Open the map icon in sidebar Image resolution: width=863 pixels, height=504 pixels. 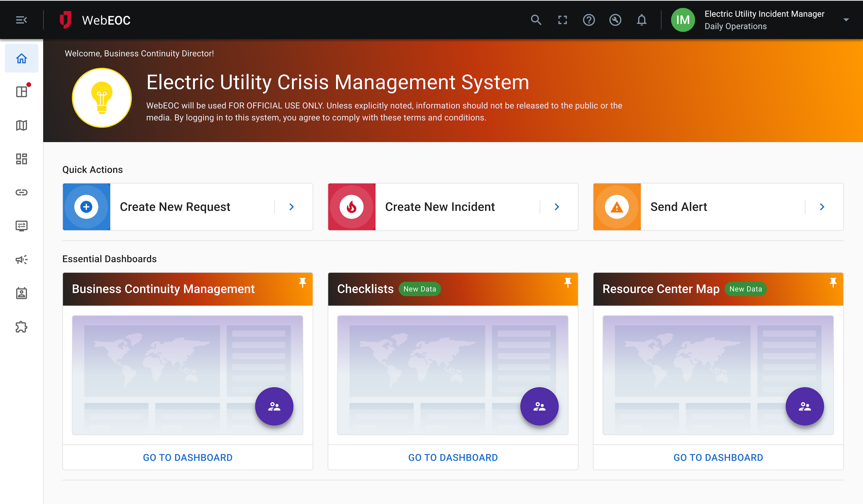(22, 125)
